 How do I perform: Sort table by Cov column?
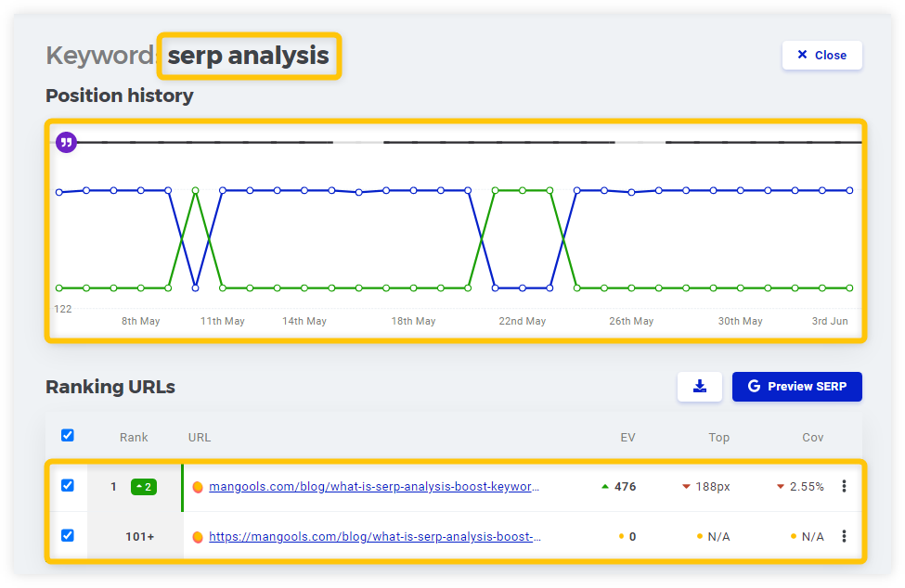click(x=813, y=438)
